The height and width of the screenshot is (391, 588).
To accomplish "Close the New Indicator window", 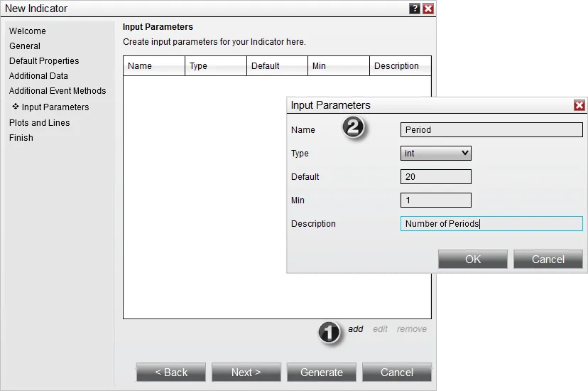I will click(428, 9).
